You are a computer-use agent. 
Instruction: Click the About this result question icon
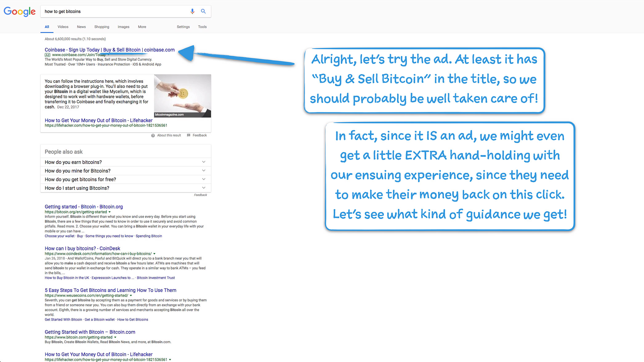tap(153, 136)
